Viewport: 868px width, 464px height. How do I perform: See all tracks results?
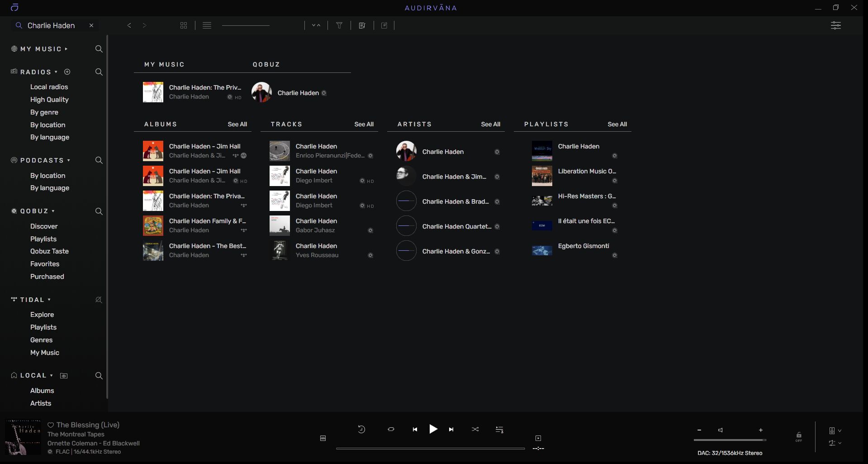pos(364,124)
